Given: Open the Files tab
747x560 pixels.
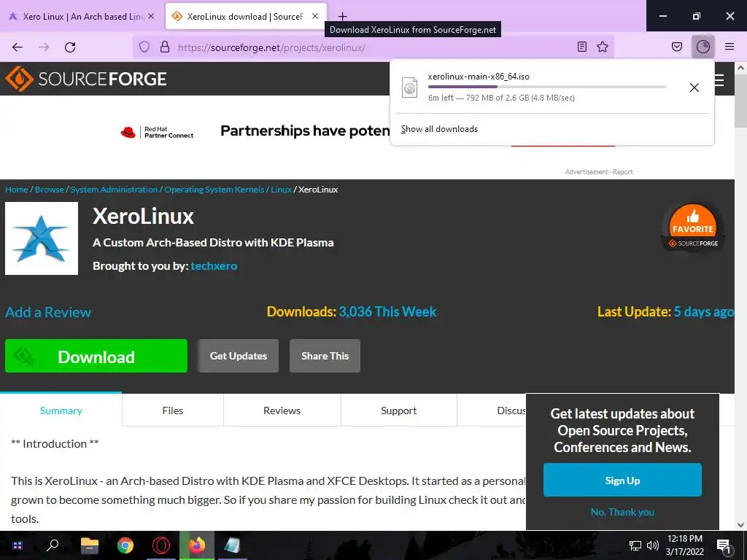Looking at the screenshot, I should point(172,411).
